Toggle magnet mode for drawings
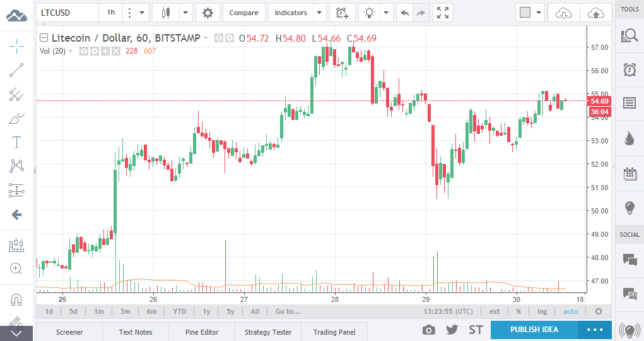The height and width of the screenshot is (341, 644). 16,299
